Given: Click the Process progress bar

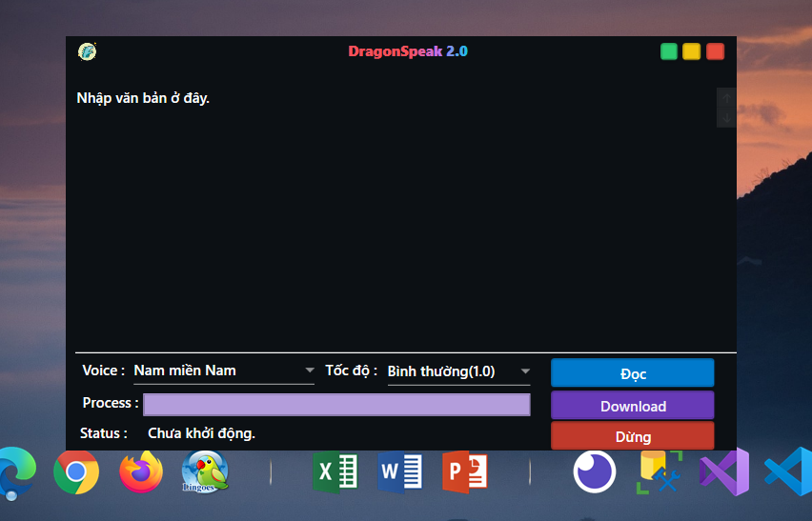Looking at the screenshot, I should pyautogui.click(x=336, y=404).
